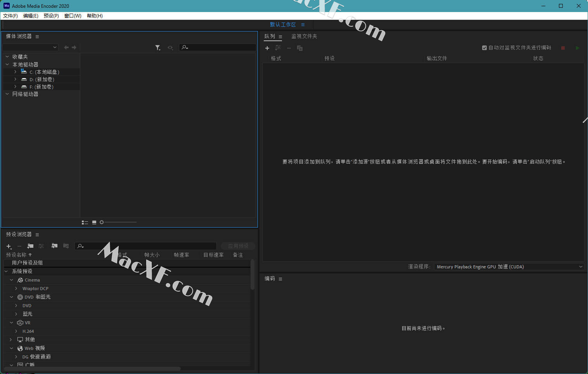
Task: Click the delete preset minus icon
Action: (x=19, y=246)
